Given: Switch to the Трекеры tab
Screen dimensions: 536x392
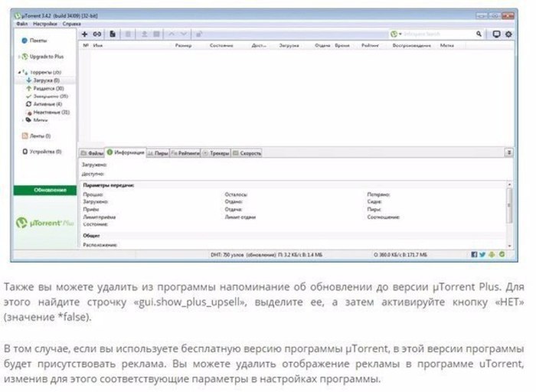Looking at the screenshot, I should [216, 153].
